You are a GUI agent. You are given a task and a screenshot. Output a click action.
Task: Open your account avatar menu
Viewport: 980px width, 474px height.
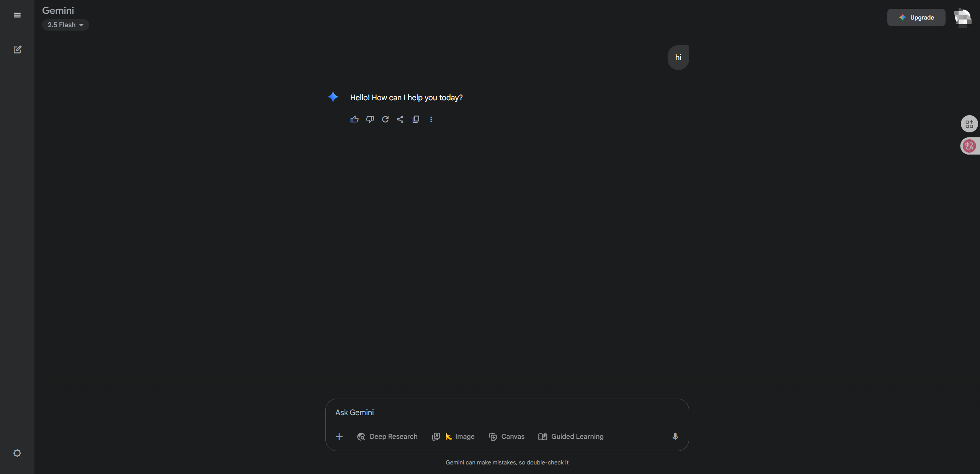[x=962, y=17]
